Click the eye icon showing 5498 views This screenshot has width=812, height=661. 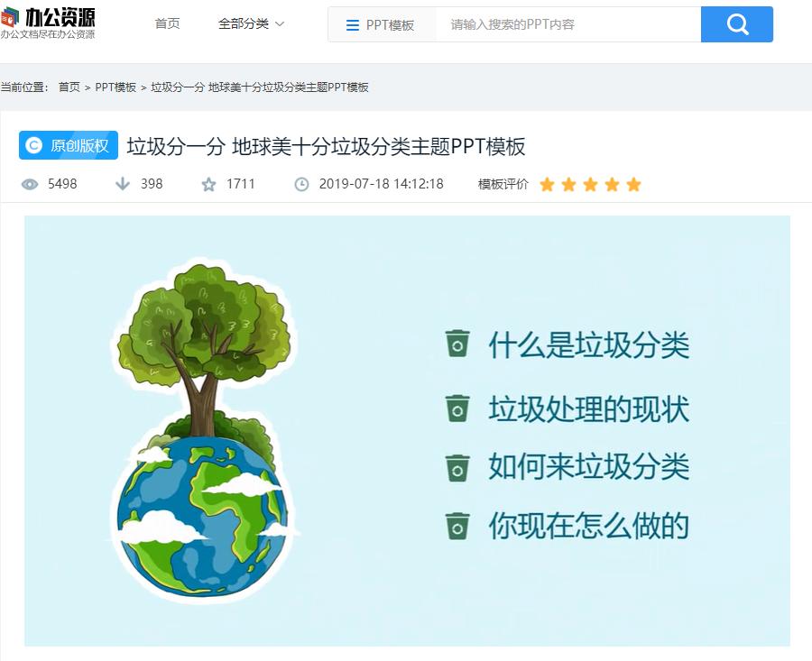(x=32, y=184)
